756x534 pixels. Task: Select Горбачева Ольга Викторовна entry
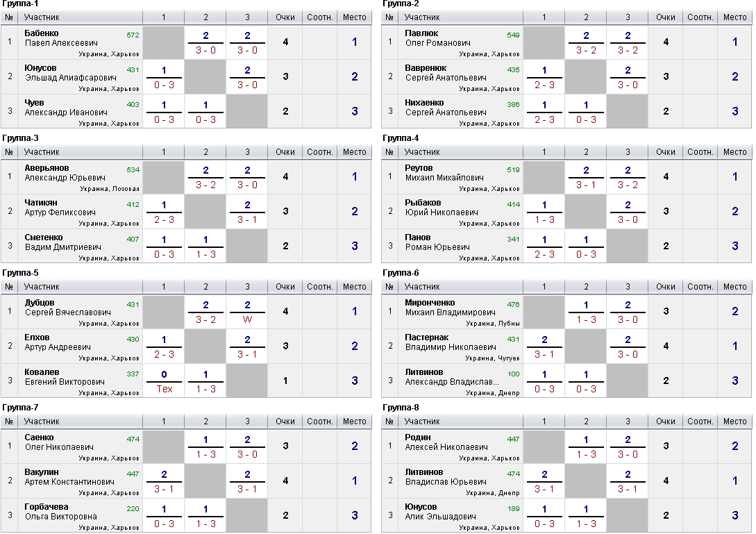[x=61, y=511]
